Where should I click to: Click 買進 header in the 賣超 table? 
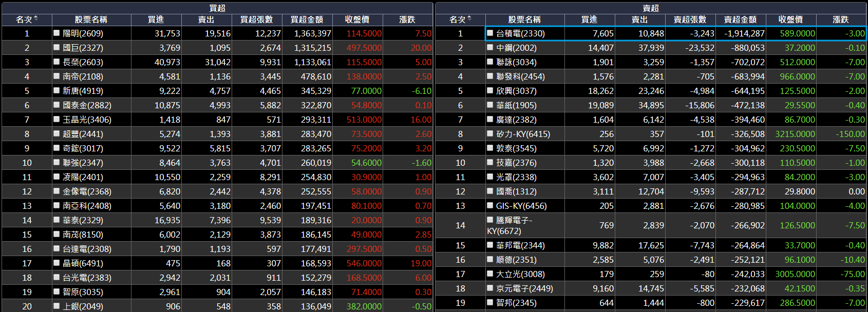589,19
